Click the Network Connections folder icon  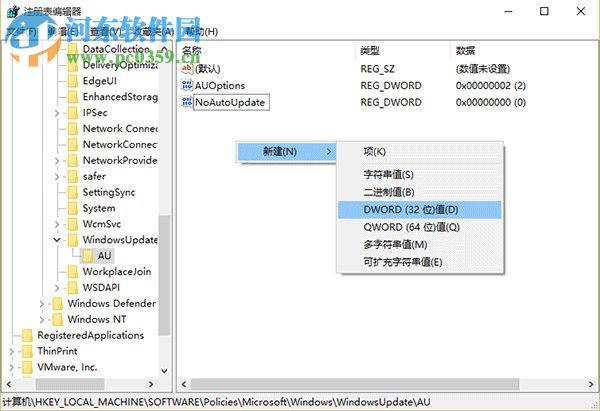73,129
